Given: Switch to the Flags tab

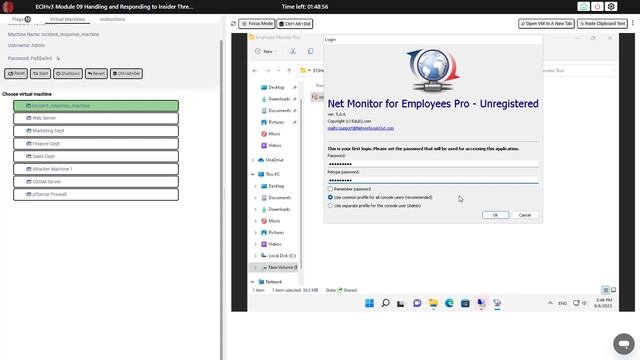Looking at the screenshot, I should (21, 19).
